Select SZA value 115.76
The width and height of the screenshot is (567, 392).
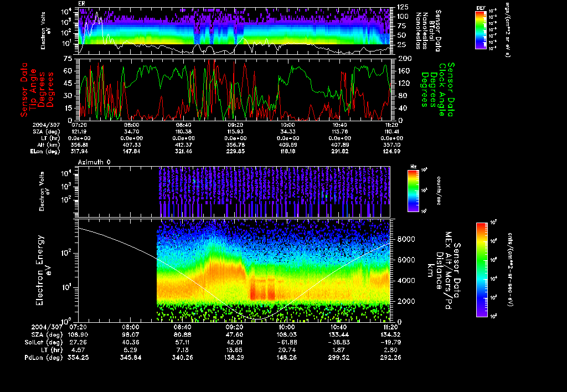coord(339,132)
